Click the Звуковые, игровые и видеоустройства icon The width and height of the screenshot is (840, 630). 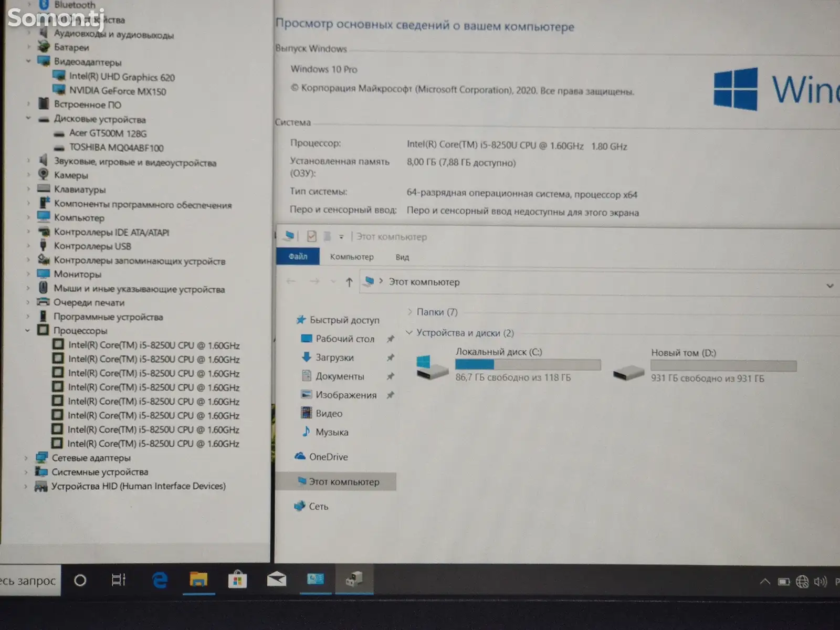click(44, 161)
